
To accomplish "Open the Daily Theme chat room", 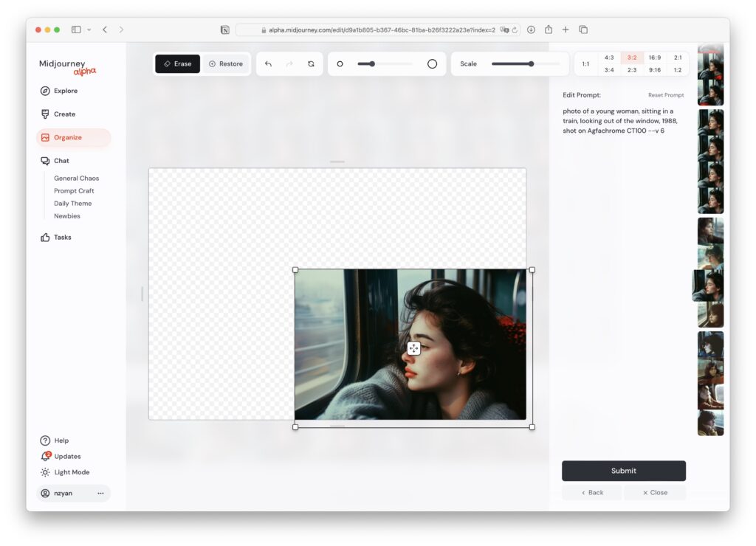I will 72,204.
